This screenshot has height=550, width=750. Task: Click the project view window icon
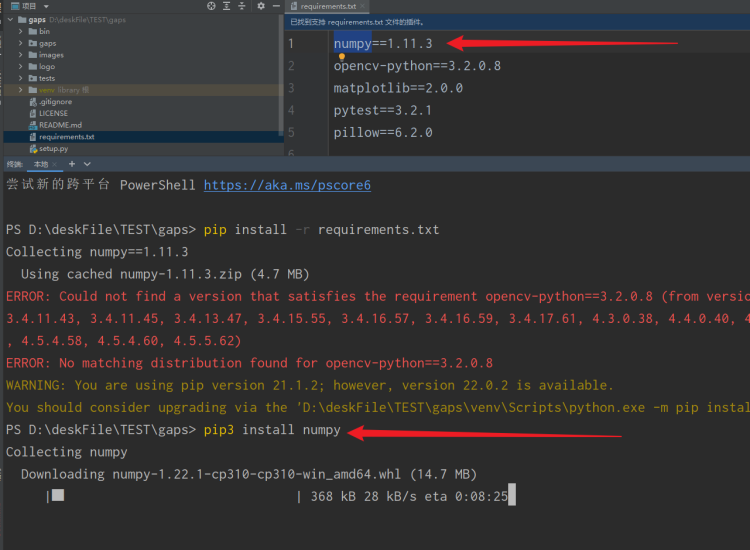(15, 6)
